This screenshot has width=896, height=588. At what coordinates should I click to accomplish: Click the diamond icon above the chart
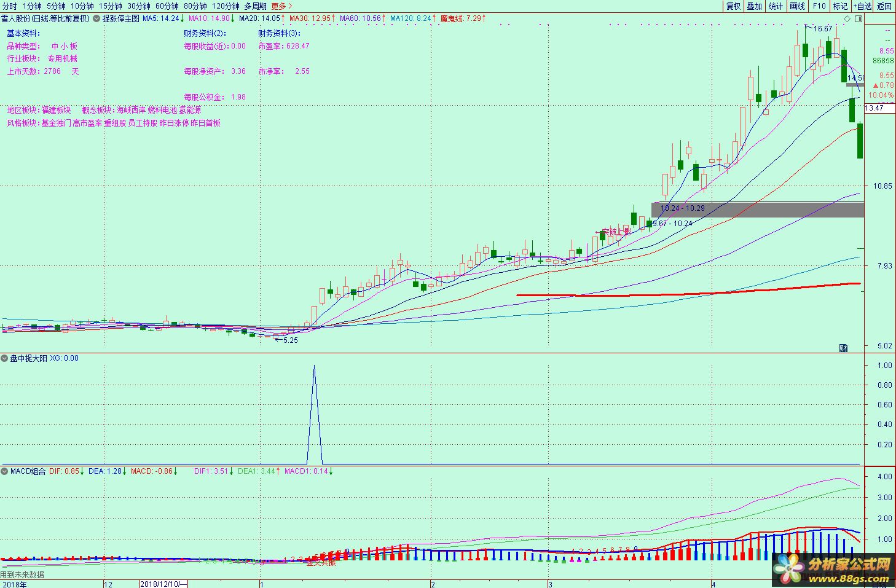847,19
